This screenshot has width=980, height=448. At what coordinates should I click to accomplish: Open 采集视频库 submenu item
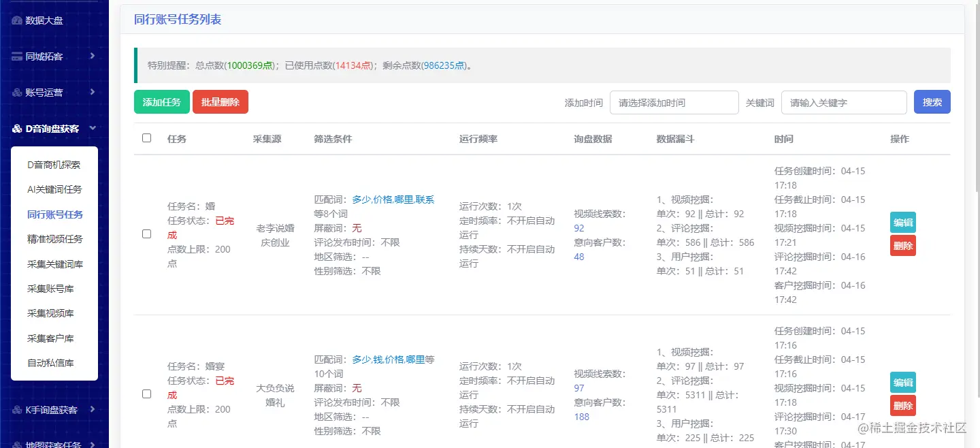(x=50, y=313)
